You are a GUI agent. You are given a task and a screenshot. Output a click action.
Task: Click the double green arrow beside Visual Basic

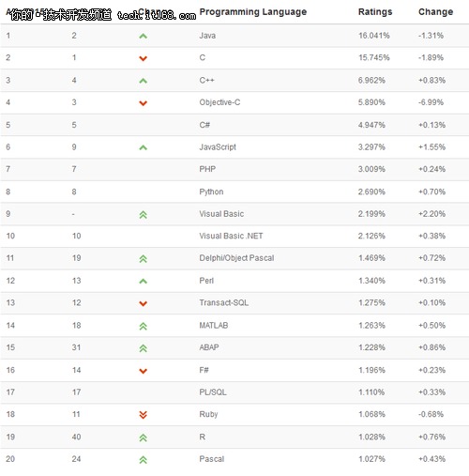(143, 215)
